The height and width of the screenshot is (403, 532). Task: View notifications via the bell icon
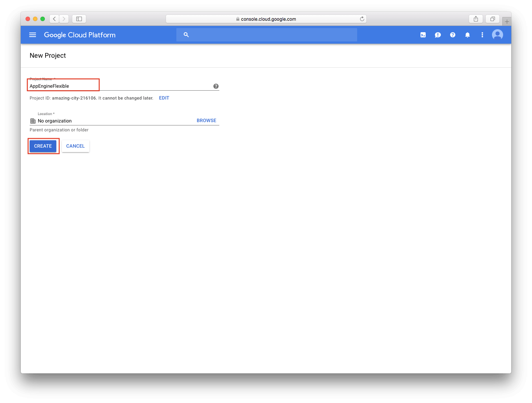point(467,34)
